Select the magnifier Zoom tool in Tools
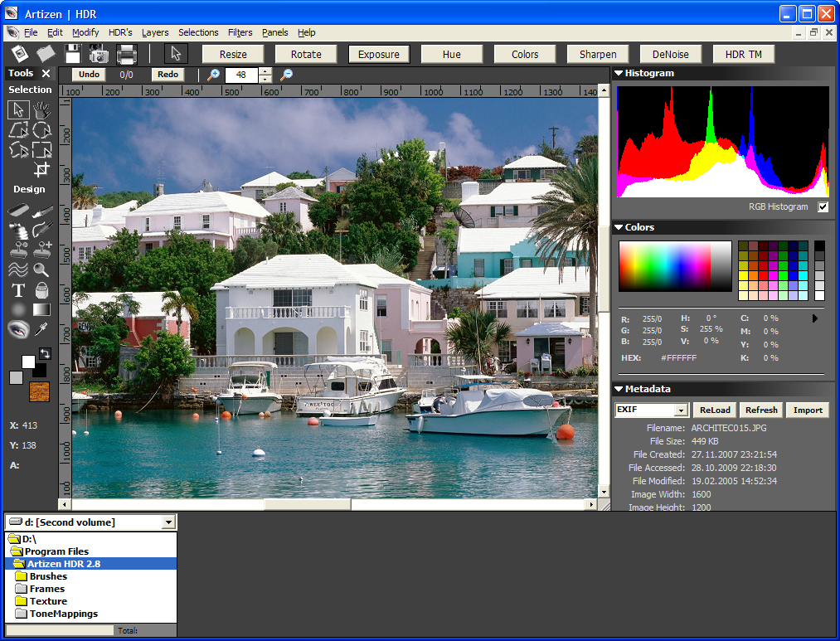The height and width of the screenshot is (641, 840). (41, 270)
